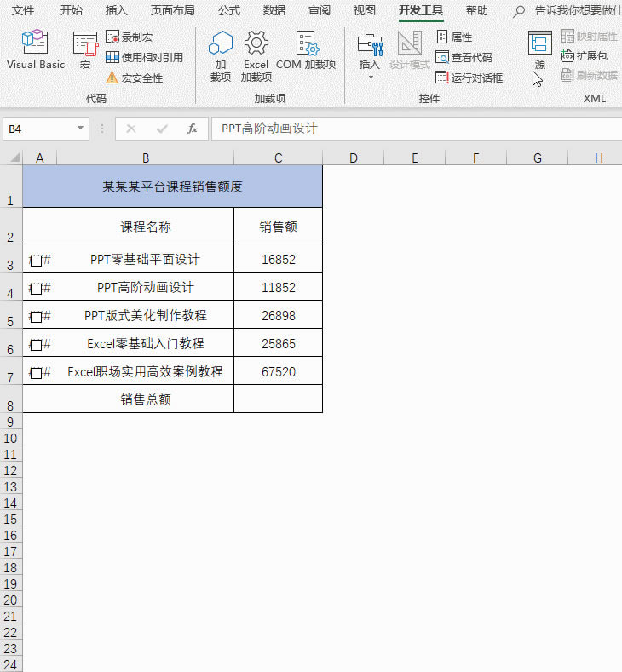The height and width of the screenshot is (672, 622).
Task: Click 查看代码 view code
Action: coord(464,57)
